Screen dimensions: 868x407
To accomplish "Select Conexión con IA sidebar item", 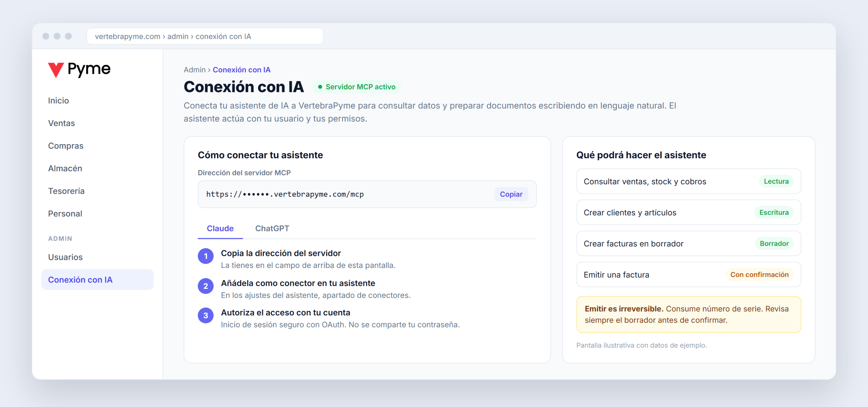I will (97, 279).
